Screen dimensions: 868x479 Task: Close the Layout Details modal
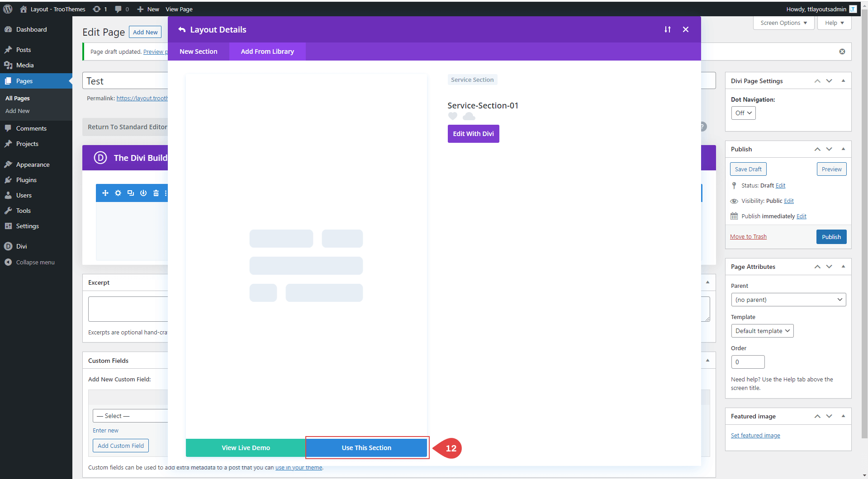tap(686, 29)
